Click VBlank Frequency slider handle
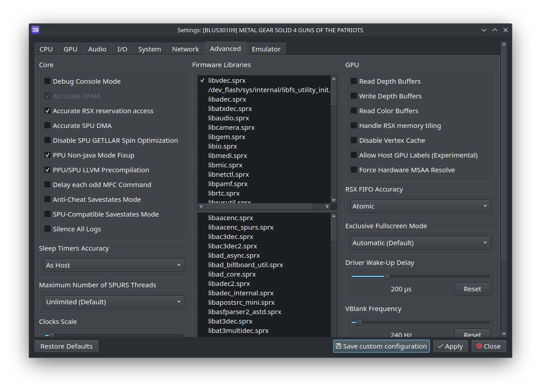The height and width of the screenshot is (392, 541). point(359,322)
